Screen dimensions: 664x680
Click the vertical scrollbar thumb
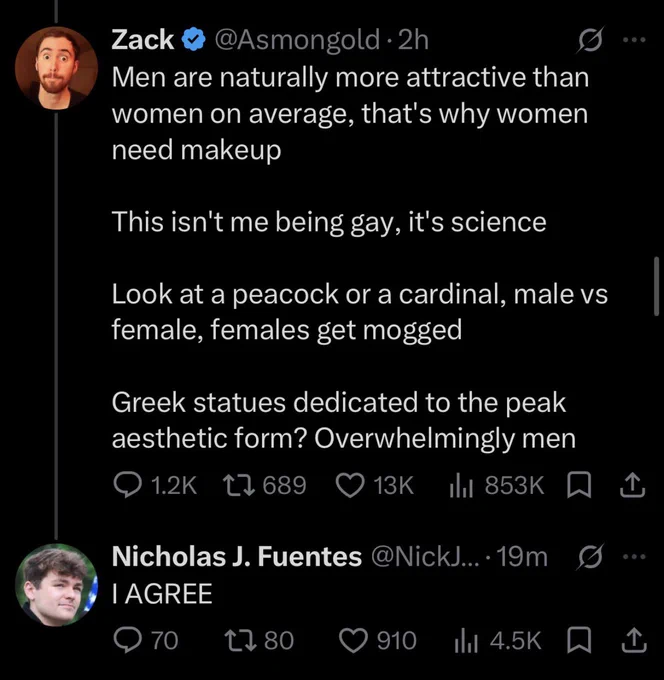[656, 286]
